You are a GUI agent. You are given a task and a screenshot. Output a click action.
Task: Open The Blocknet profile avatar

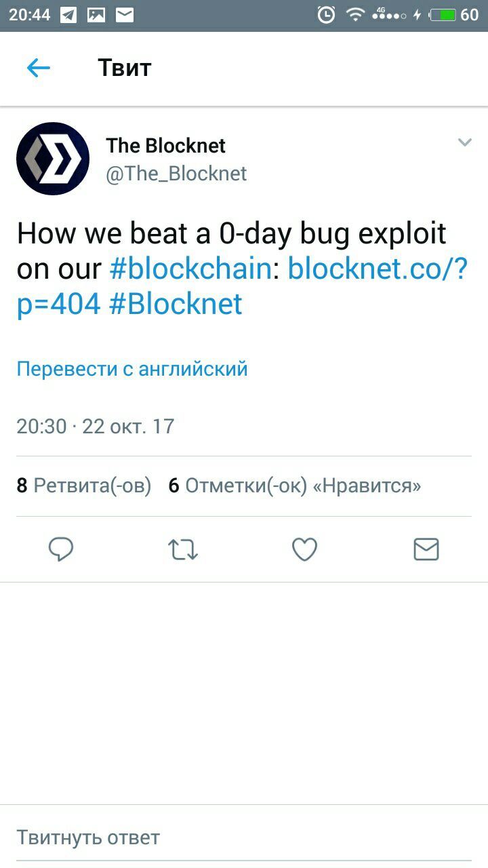[53, 159]
